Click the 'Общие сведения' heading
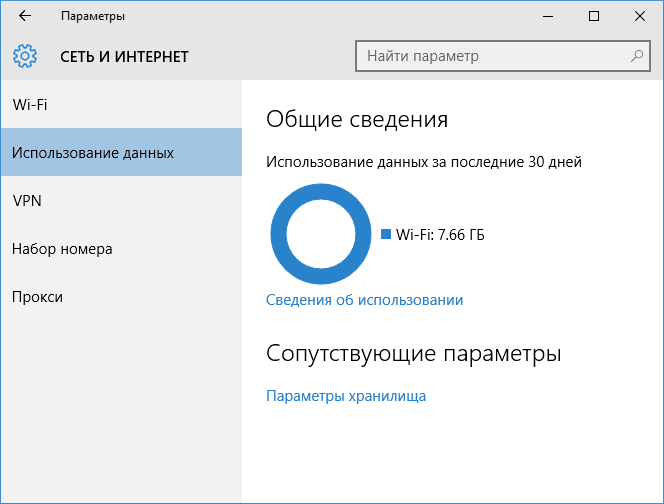Screen dimensions: 664x504 [x=357, y=119]
